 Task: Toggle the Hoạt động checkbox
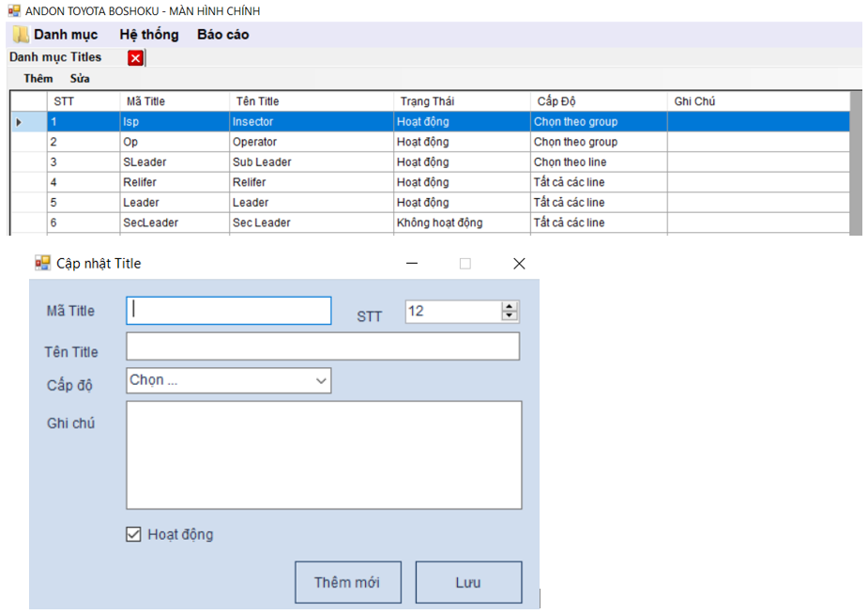(x=133, y=535)
